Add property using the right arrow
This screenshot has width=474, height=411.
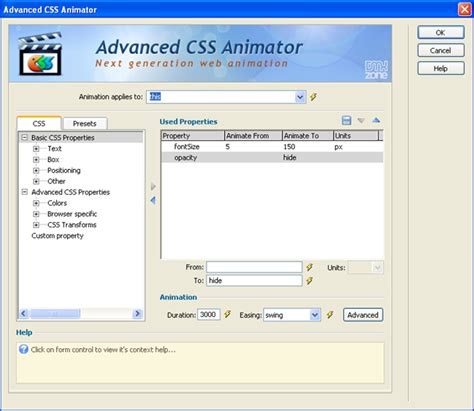click(x=153, y=186)
